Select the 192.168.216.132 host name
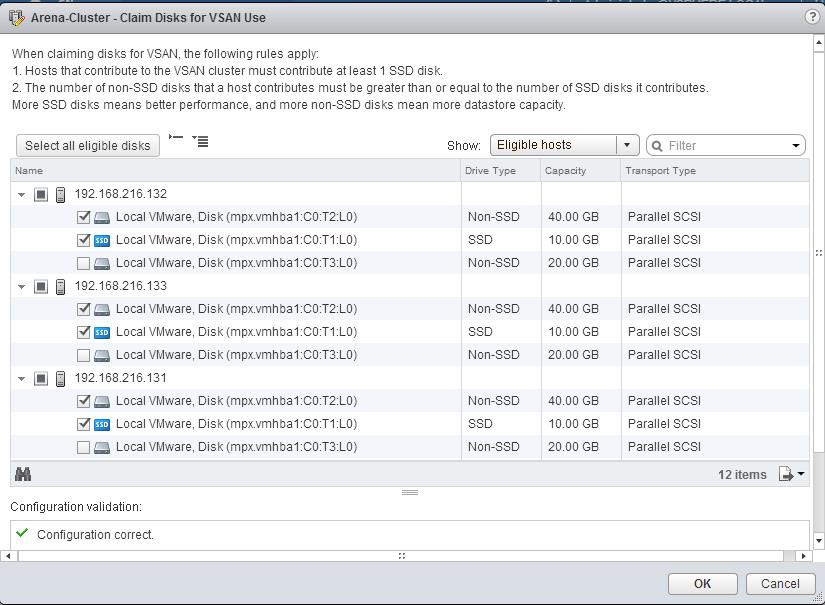Image resolution: width=825 pixels, height=605 pixels. pyautogui.click(x=120, y=194)
